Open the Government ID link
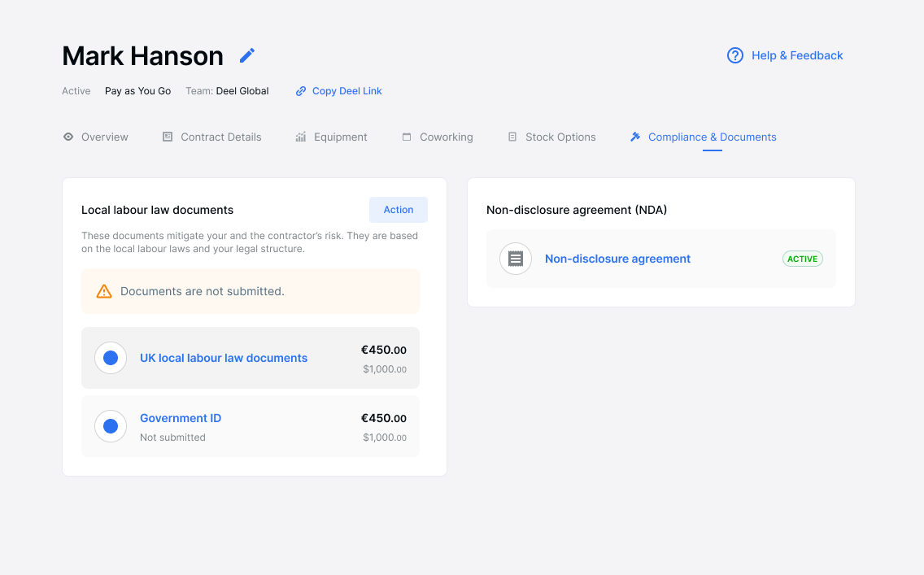This screenshot has height=575, width=924. [x=181, y=418]
